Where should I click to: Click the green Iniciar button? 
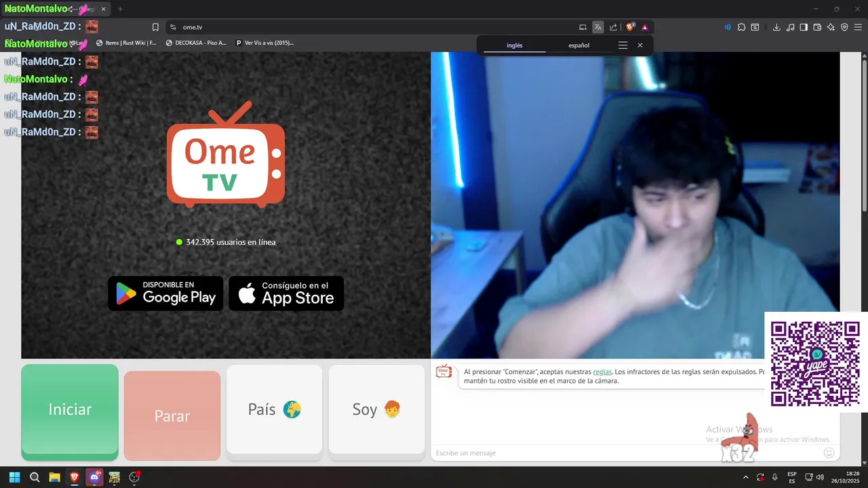coord(70,412)
